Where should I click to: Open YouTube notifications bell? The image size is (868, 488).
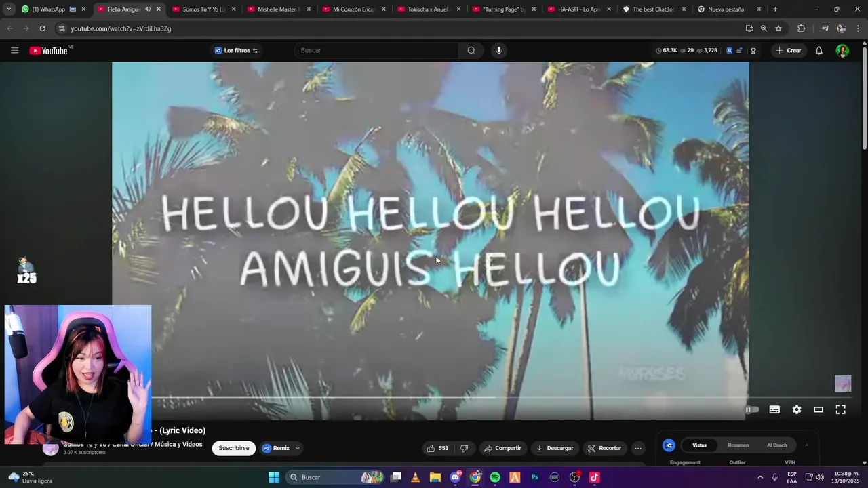pos(819,51)
